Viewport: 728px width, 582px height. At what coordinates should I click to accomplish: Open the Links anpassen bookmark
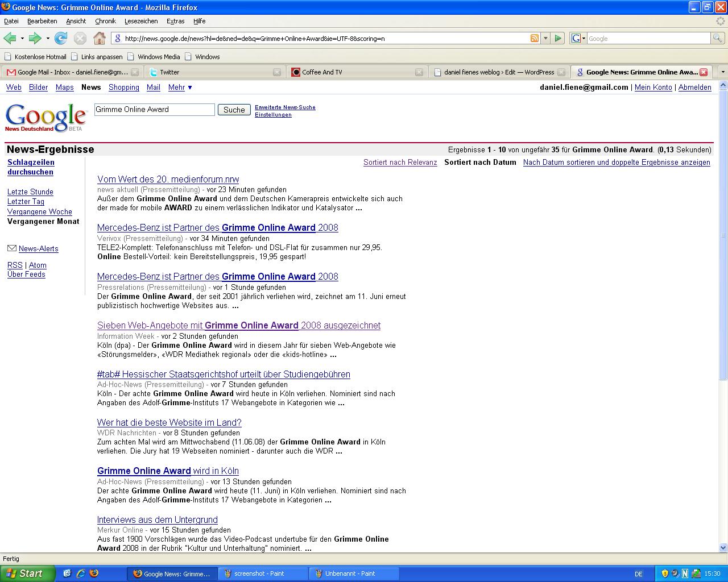coord(97,57)
